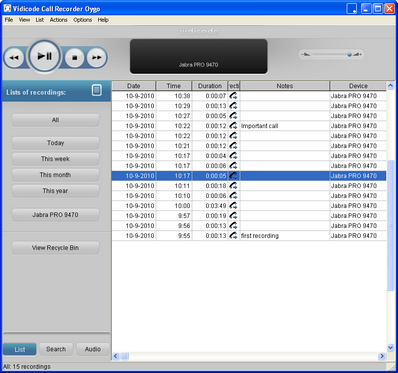Viewport: 398px width, 373px height.
Task: Switch to the Audio tab
Action: click(93, 349)
